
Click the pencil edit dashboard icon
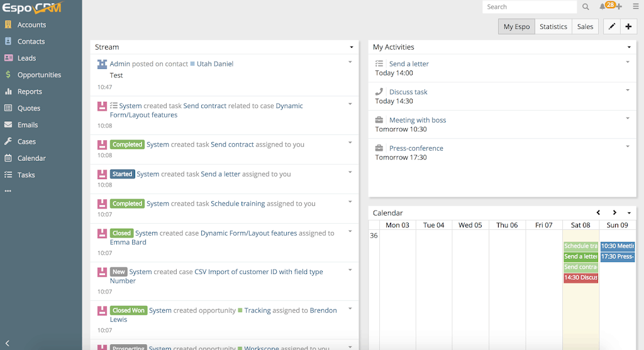(x=611, y=26)
